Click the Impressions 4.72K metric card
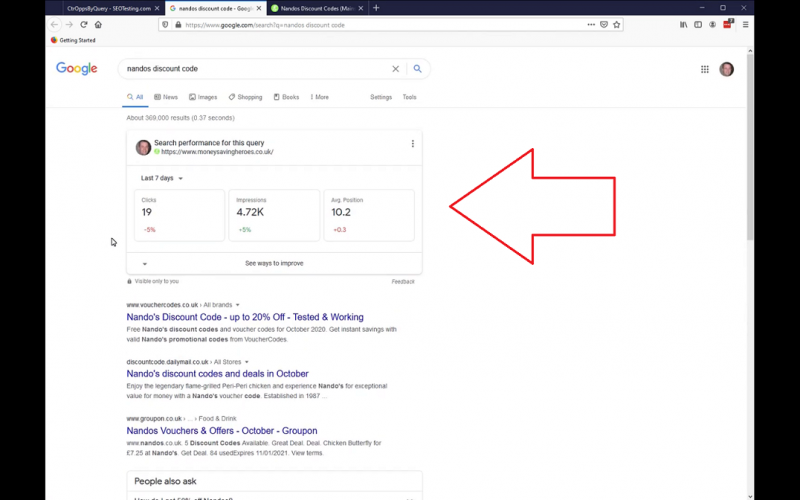The image size is (800, 500). point(274,215)
